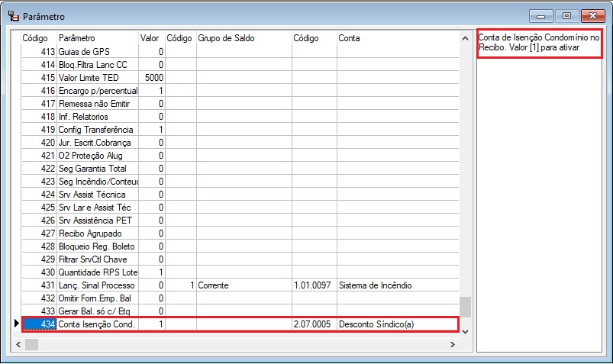613x364 pixels.
Task: Click the Conta column header
Action: (x=398, y=38)
